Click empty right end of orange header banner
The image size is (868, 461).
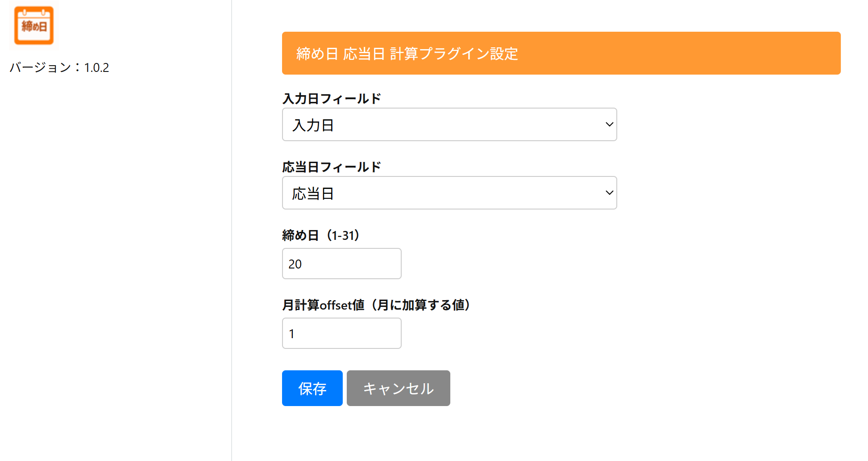[759, 54]
